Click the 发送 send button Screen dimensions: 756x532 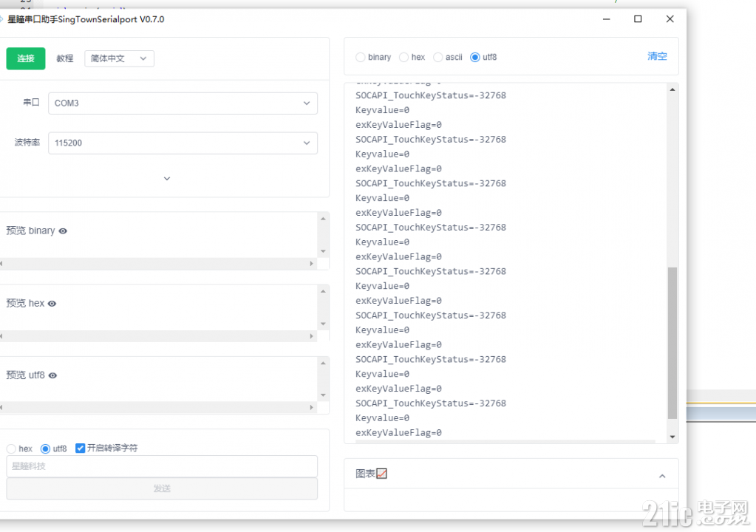pos(162,488)
